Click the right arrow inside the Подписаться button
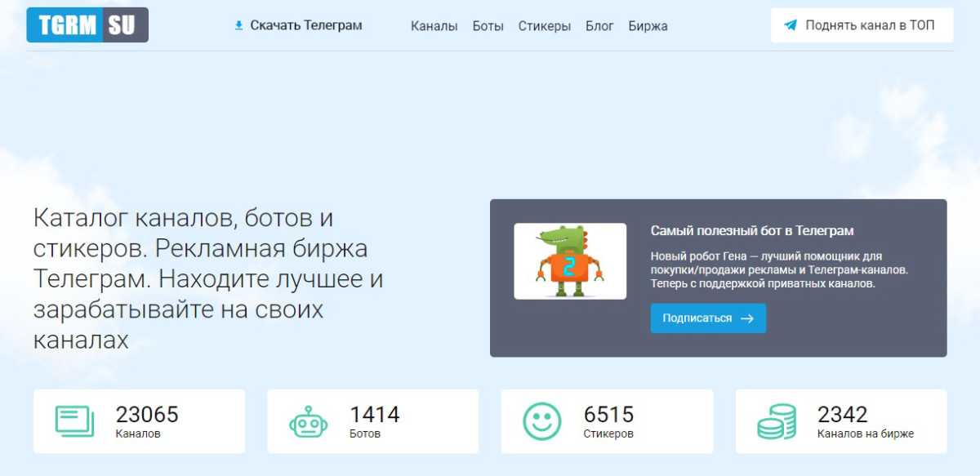 (746, 318)
